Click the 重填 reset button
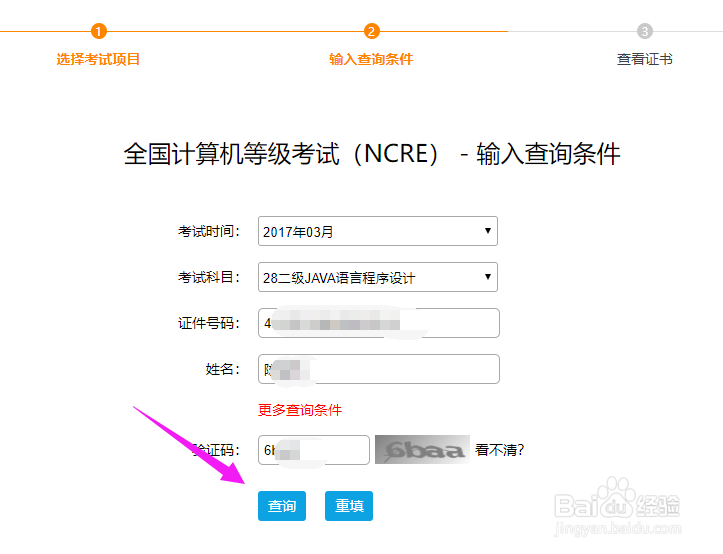The image size is (723, 554). pyautogui.click(x=349, y=506)
